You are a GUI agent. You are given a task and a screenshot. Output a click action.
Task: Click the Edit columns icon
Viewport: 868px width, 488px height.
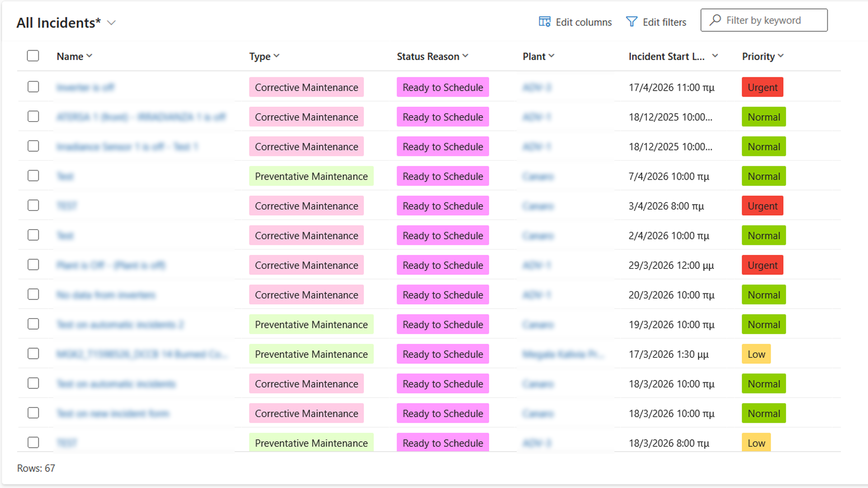(544, 22)
